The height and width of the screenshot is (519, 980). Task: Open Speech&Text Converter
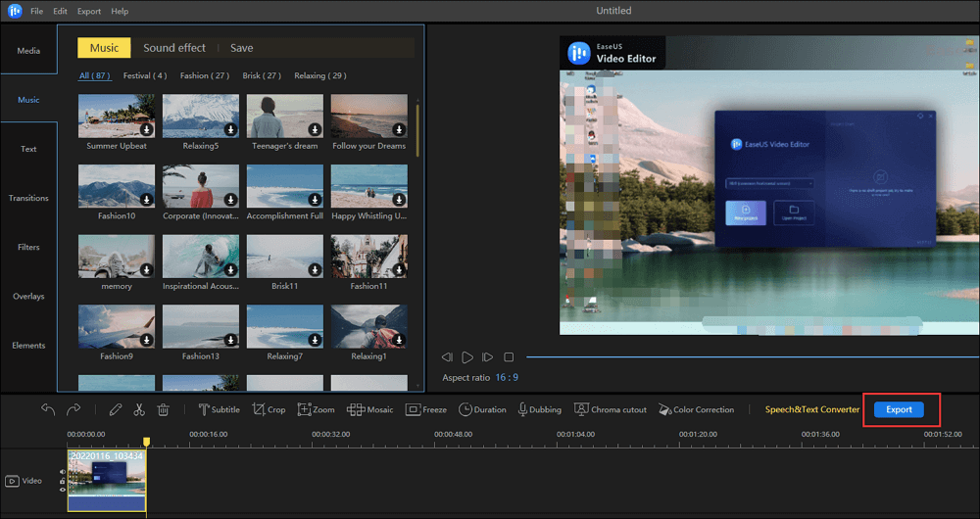pyautogui.click(x=811, y=409)
